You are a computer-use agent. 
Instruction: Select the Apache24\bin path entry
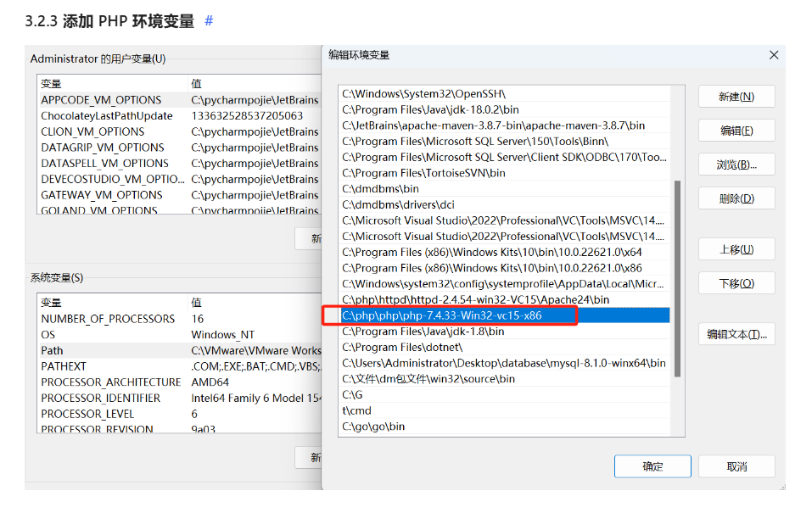(505, 299)
